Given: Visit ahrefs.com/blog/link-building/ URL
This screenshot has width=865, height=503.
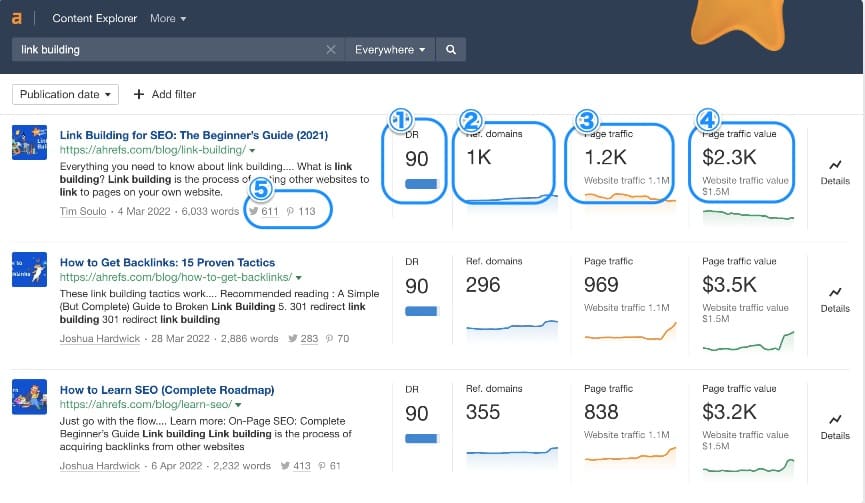Looking at the screenshot, I should coord(153,150).
